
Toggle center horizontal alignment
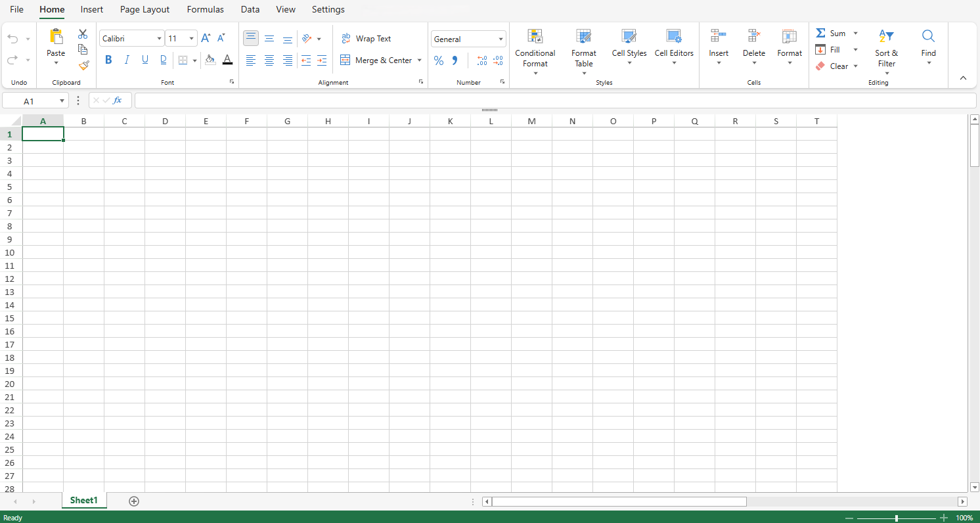tap(269, 60)
